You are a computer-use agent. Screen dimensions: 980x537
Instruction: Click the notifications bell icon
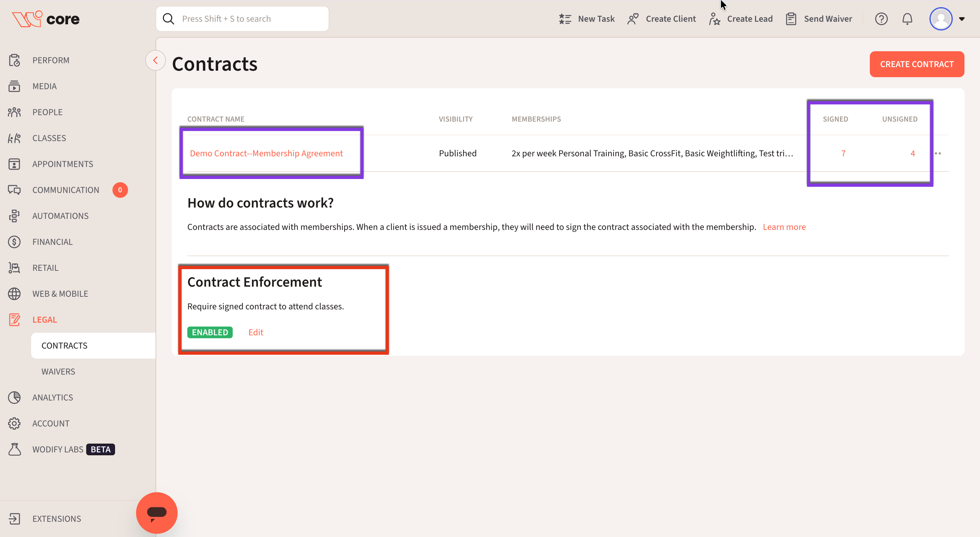[907, 19]
